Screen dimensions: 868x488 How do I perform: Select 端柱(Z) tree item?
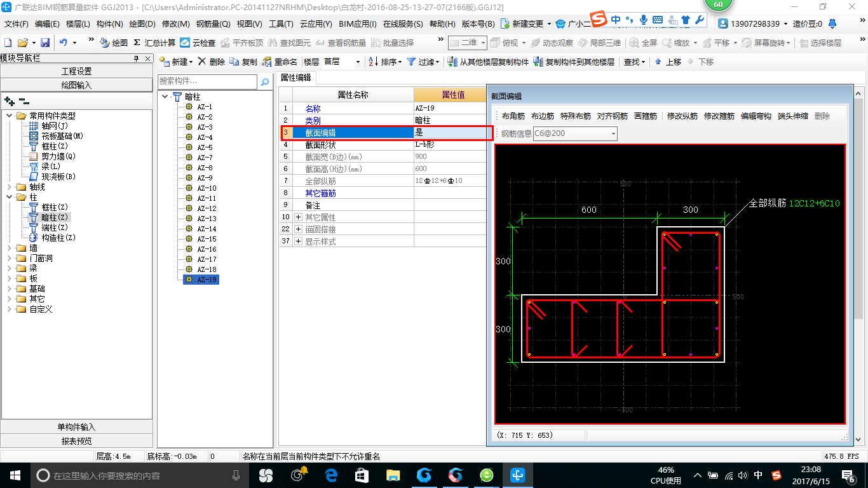(55, 227)
